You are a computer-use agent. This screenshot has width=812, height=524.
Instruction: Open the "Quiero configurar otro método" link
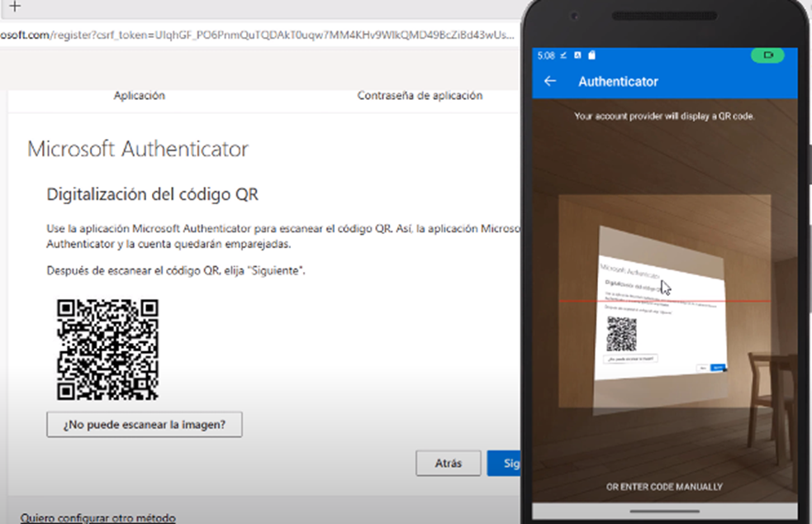(97, 517)
